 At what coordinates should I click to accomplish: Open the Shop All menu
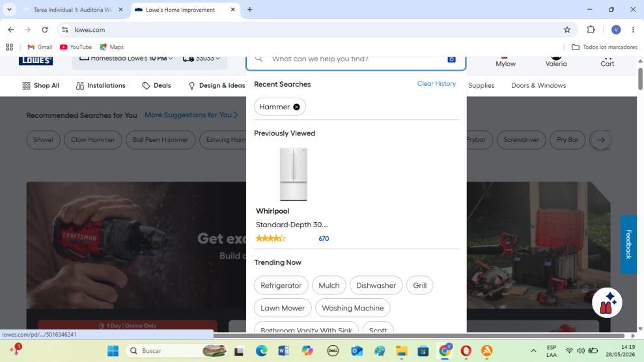tap(40, 85)
